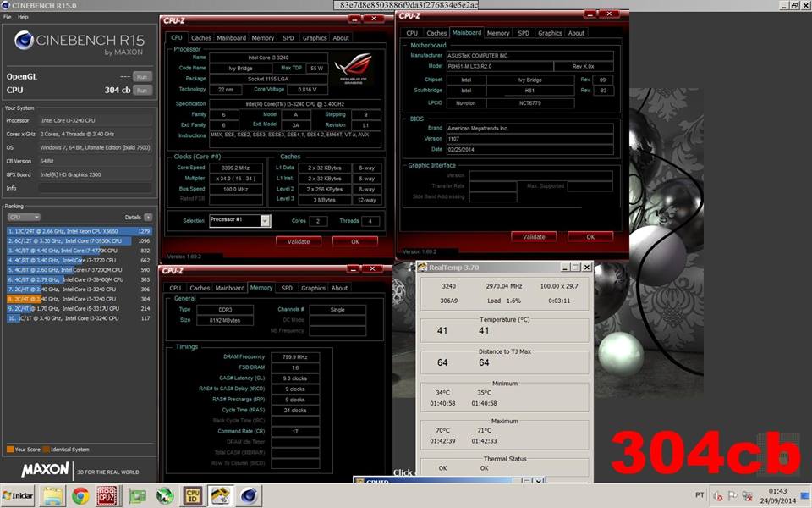Open the Action Center flag tray icon
Screen dimensions: 812x508
732,496
